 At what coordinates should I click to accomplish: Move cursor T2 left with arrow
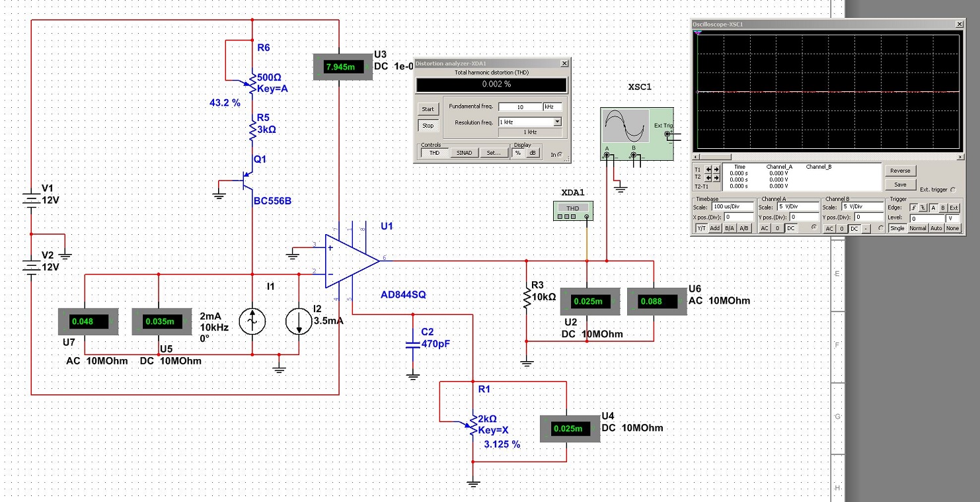click(708, 178)
